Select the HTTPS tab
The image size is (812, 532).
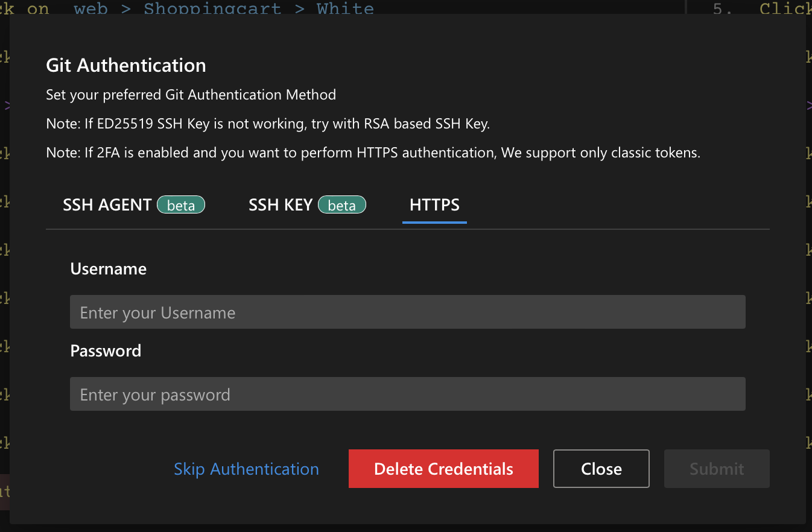point(434,205)
